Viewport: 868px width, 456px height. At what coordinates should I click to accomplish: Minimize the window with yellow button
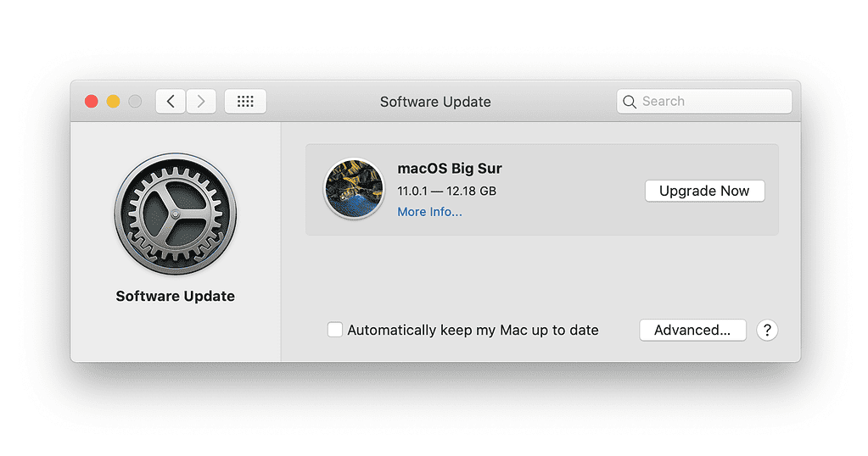point(113,102)
